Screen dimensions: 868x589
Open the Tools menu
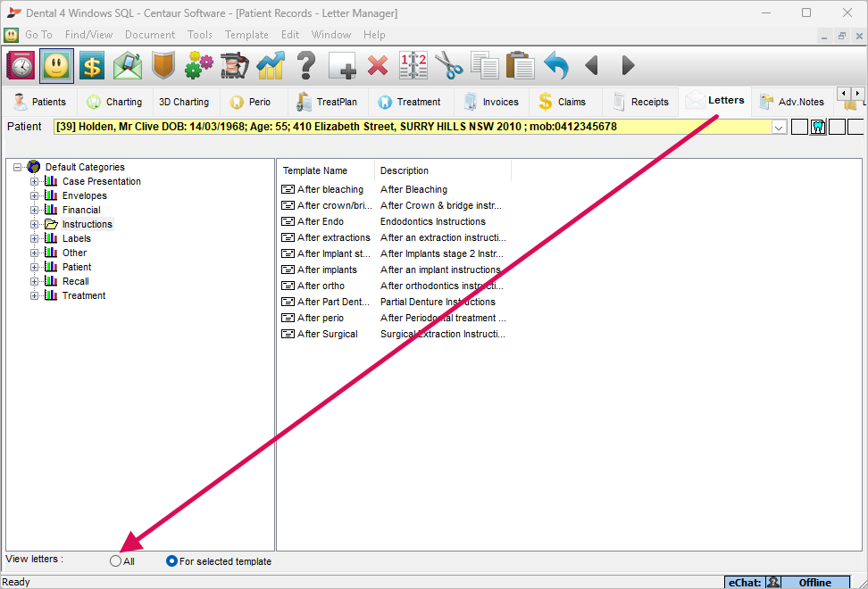[x=200, y=35]
